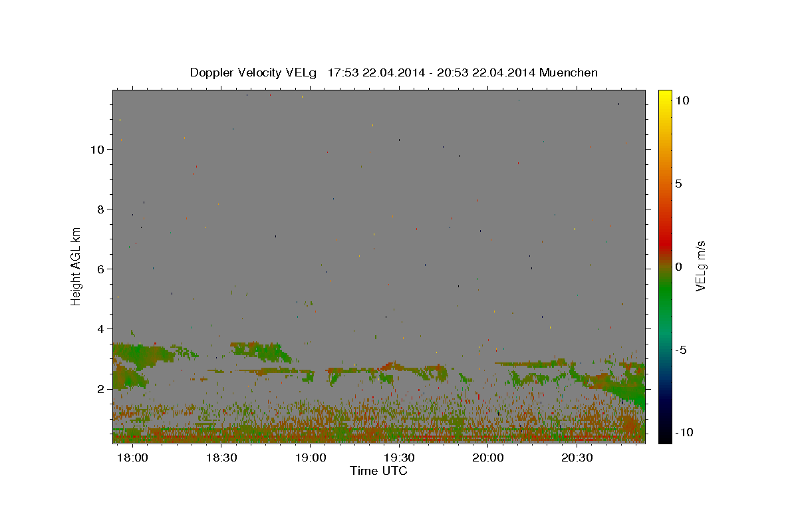
Task: Click the 19:00 time tick label
Action: click(311, 458)
